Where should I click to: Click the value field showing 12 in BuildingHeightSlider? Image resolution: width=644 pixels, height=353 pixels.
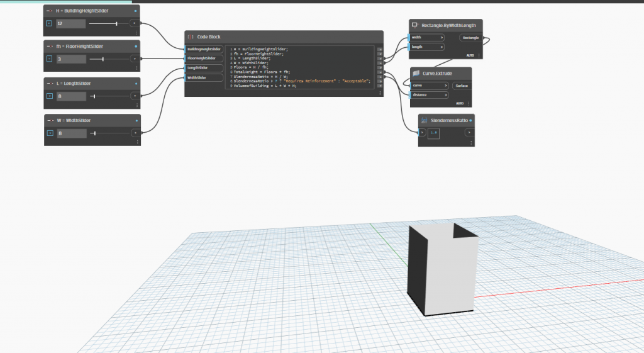[x=70, y=23]
